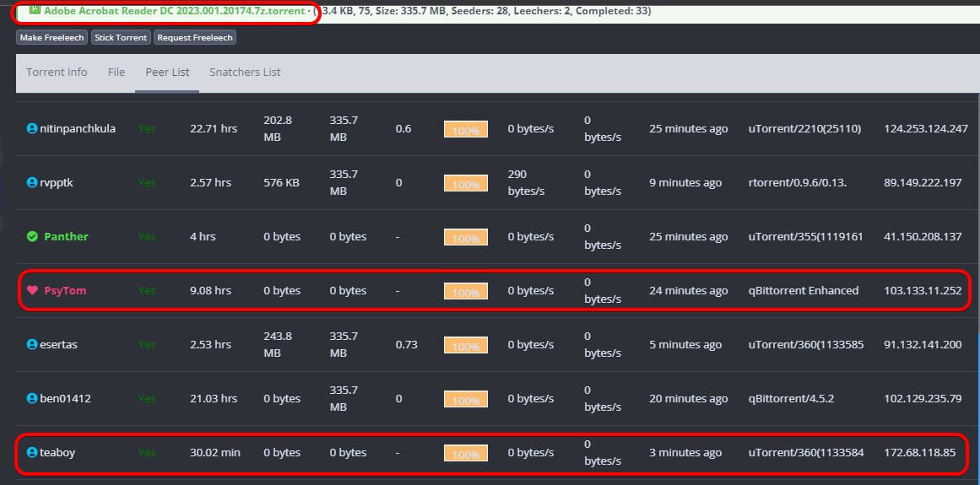Click client text qBittorrent Enhanced

[x=803, y=290]
